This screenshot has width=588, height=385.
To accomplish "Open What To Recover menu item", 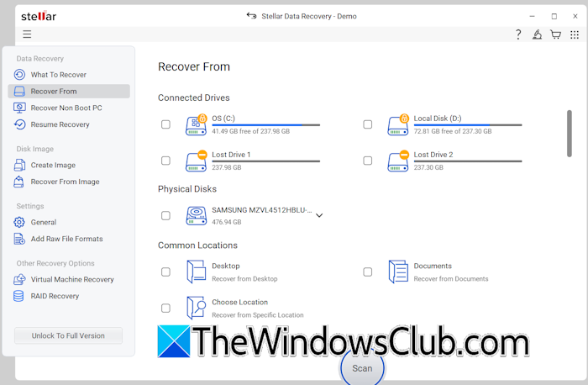I will (x=69, y=75).
